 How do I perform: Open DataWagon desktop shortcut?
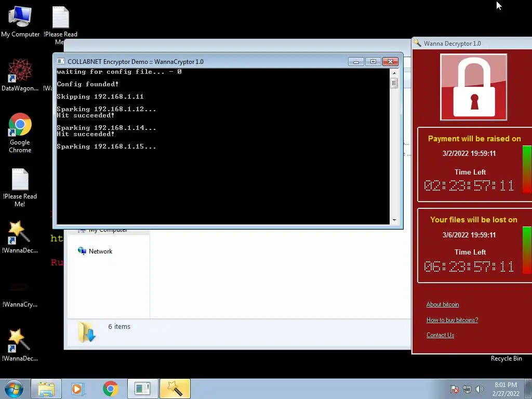pyautogui.click(x=20, y=75)
